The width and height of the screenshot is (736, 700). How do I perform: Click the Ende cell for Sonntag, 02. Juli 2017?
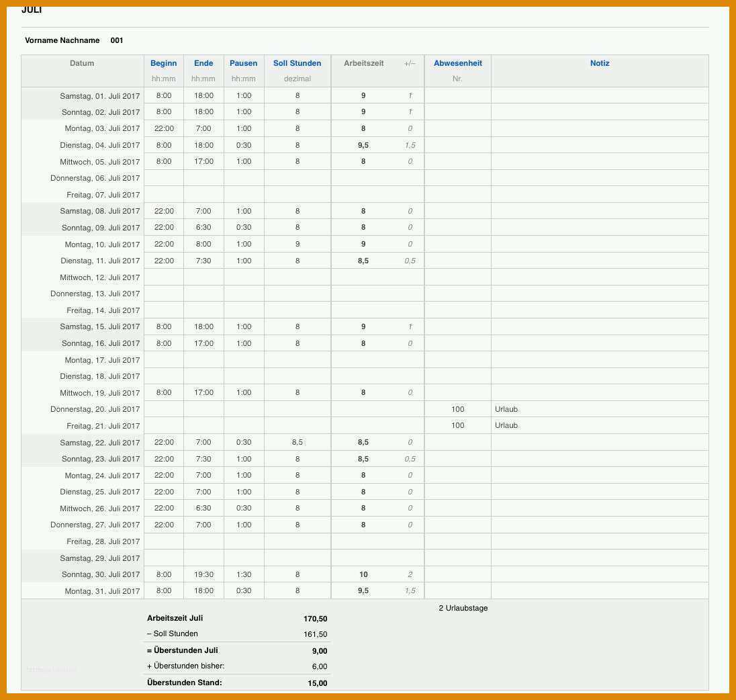pos(203,112)
